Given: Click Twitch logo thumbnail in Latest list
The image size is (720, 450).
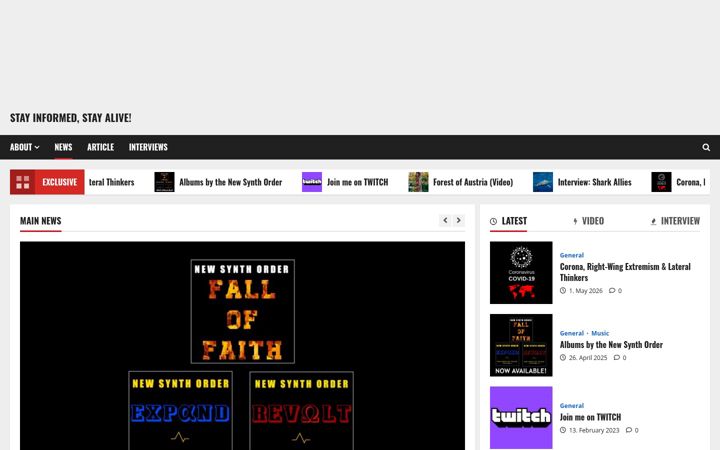Looking at the screenshot, I should pos(521,418).
